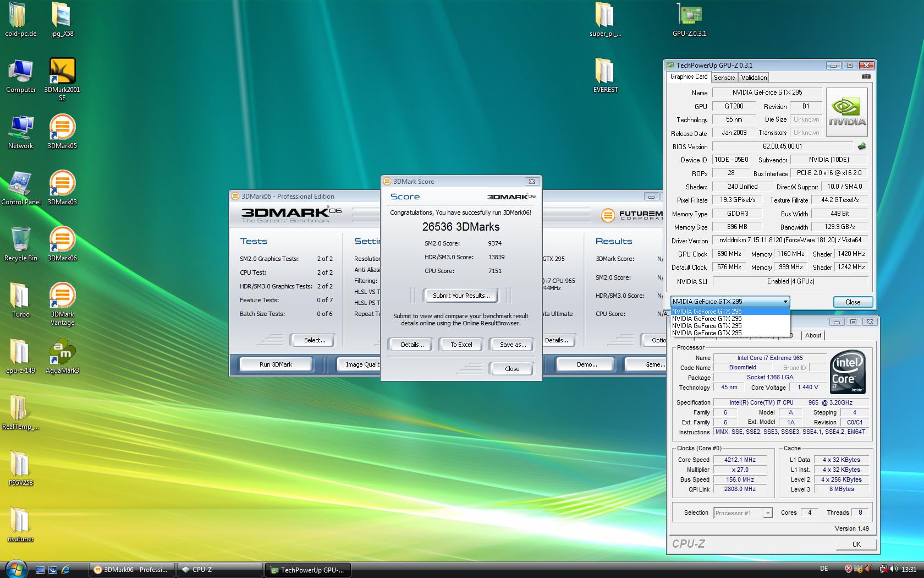Launch the 3DMark05 shortcut
The height and width of the screenshot is (578, 924).
pos(62,132)
